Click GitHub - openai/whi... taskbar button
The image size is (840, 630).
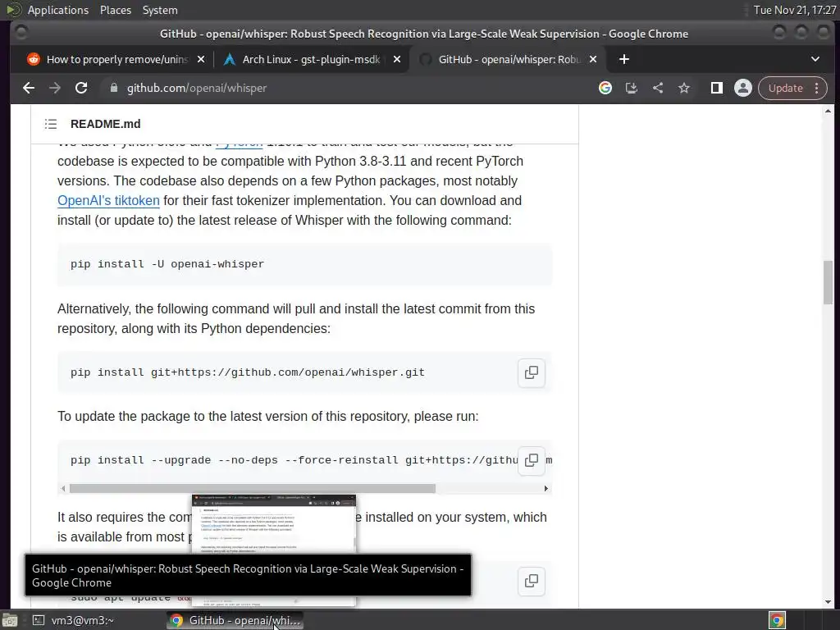coord(235,620)
